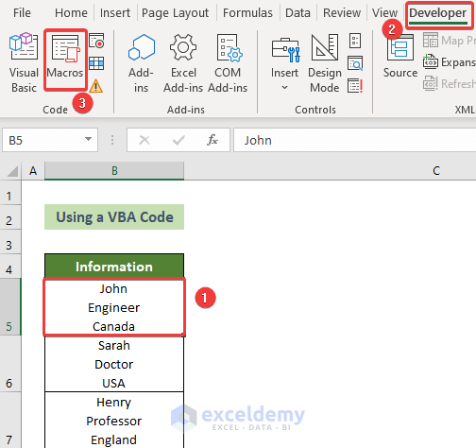Image resolution: width=476 pixels, height=448 pixels.
Task: Open XML Source pane
Action: point(400,57)
